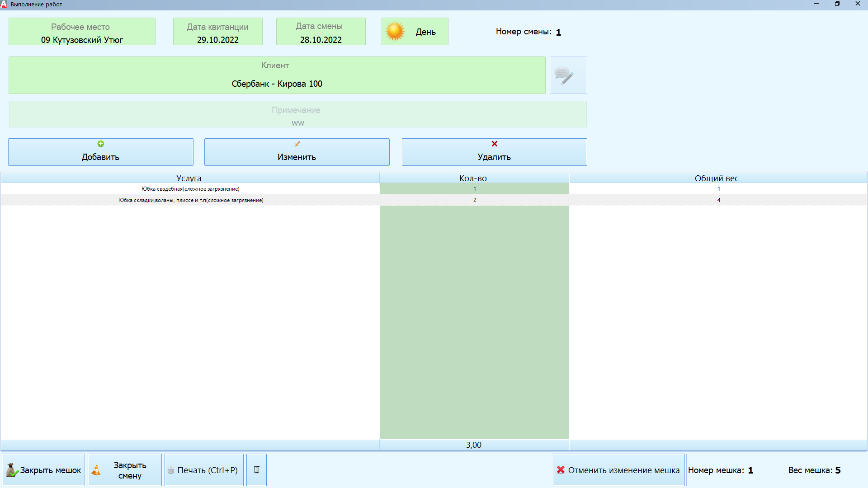Click Отменить изменение мешка text
The height and width of the screenshot is (488, 868).
(624, 470)
